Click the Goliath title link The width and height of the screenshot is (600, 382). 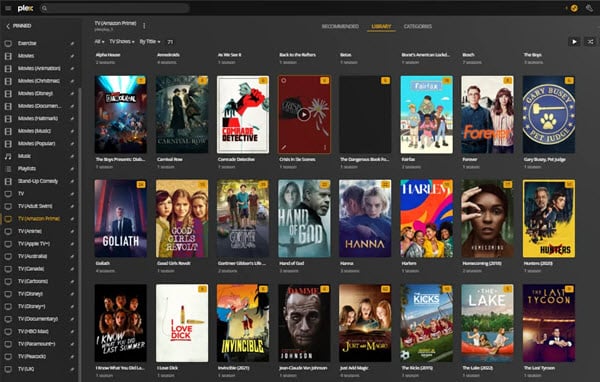point(103,263)
